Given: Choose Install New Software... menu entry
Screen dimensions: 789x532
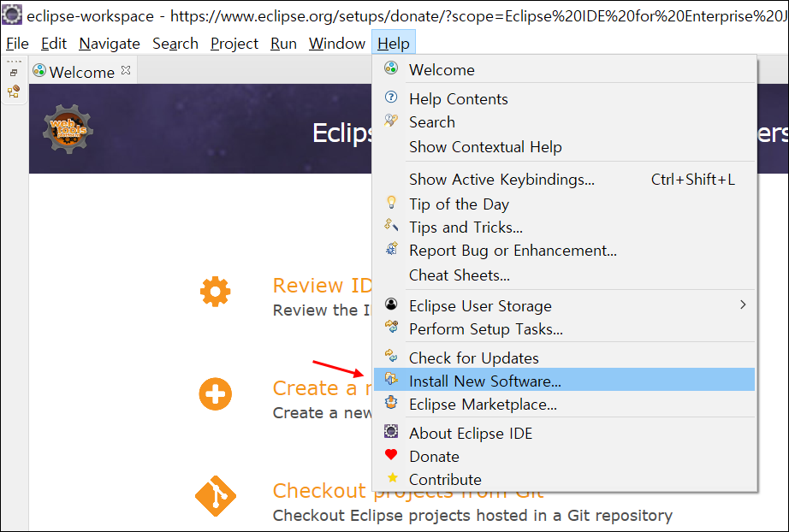Looking at the screenshot, I should tap(564, 381).
